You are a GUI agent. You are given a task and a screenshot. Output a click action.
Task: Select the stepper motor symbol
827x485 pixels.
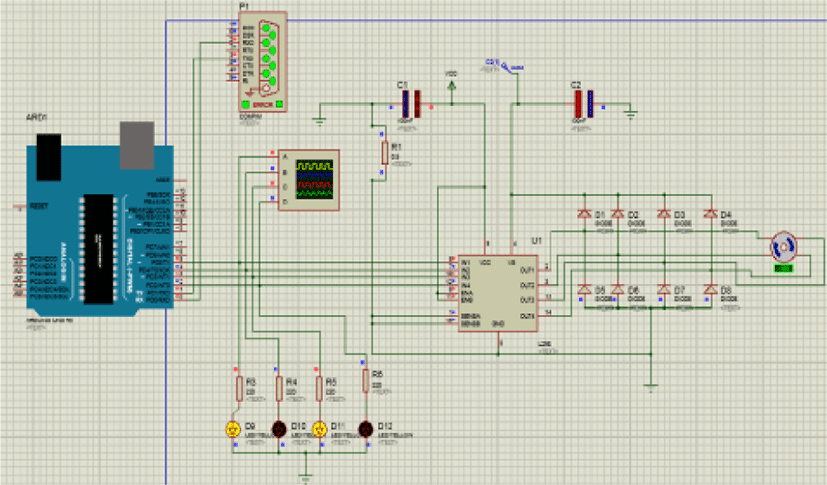pos(783,247)
